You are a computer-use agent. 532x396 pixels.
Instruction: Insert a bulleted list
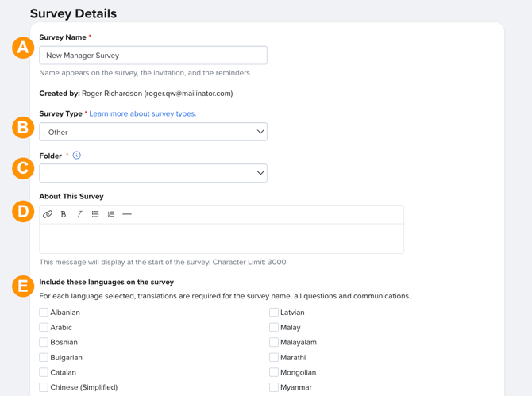(95, 214)
